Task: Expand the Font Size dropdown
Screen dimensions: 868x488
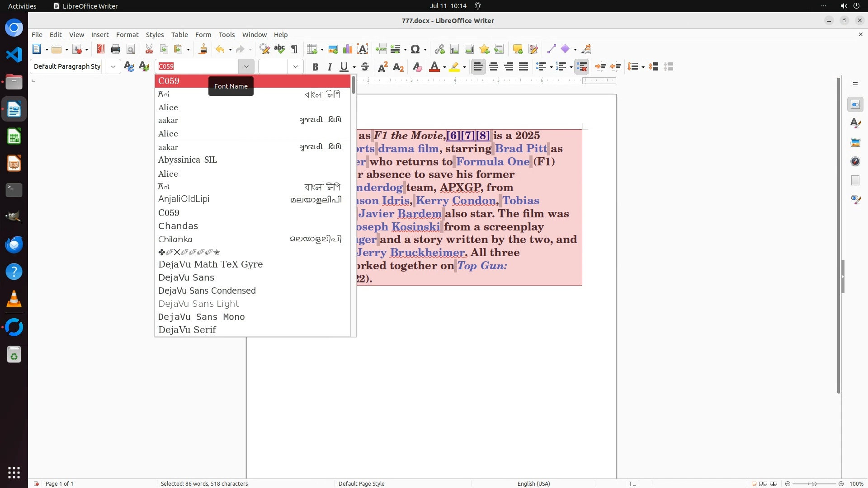Action: coord(295,66)
